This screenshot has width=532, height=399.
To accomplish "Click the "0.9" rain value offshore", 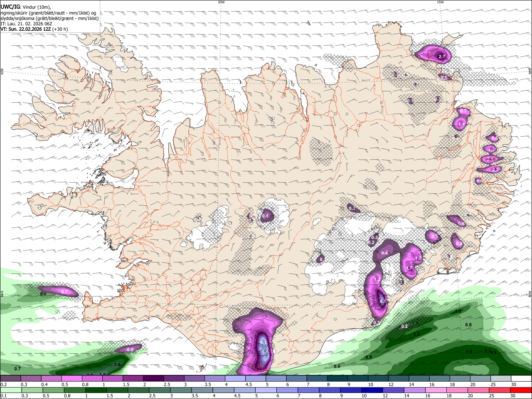I will point(369,357).
